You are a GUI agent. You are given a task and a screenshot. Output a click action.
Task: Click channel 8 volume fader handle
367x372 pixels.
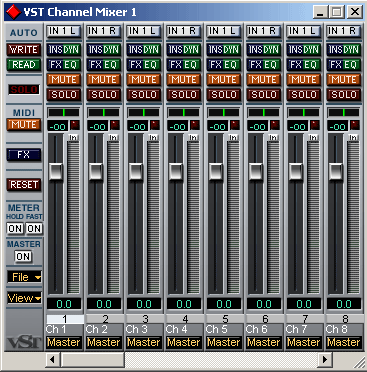[336, 171]
